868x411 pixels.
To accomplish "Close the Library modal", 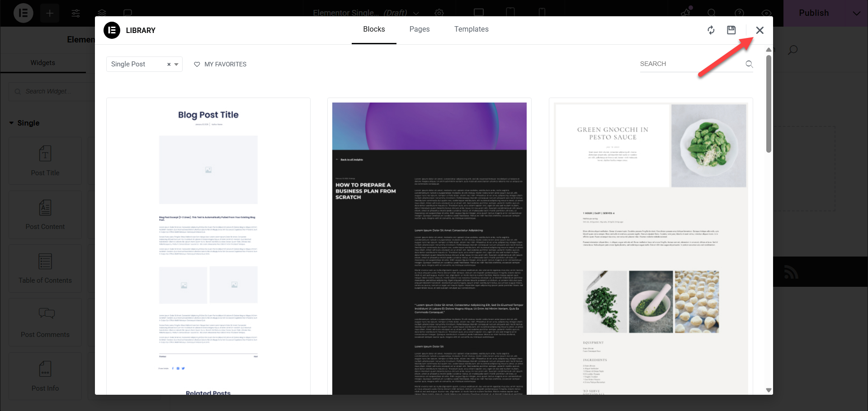I will click(760, 30).
